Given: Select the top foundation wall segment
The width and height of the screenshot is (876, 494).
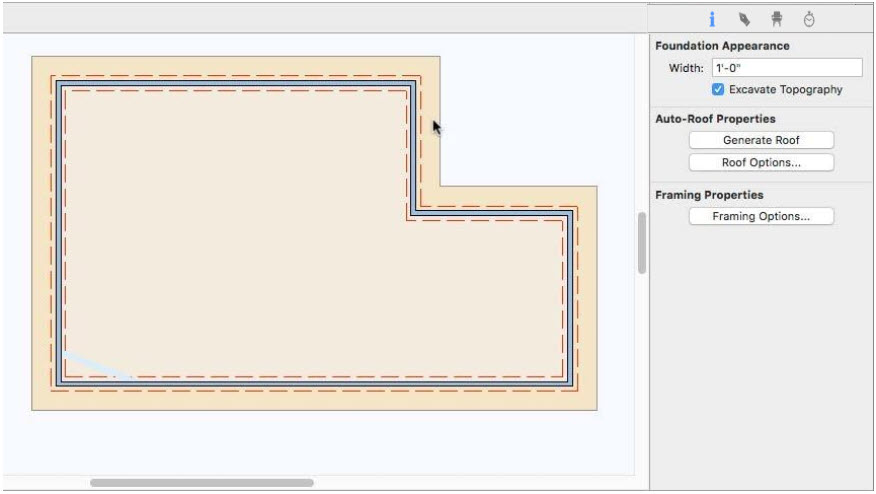Looking at the screenshot, I should tap(235, 83).
